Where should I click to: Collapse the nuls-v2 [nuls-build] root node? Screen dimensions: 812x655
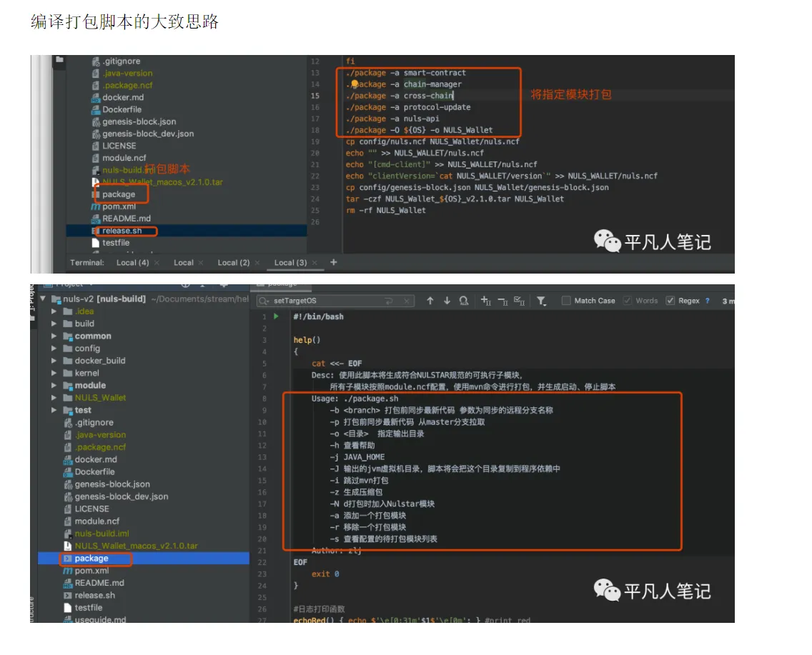point(43,299)
